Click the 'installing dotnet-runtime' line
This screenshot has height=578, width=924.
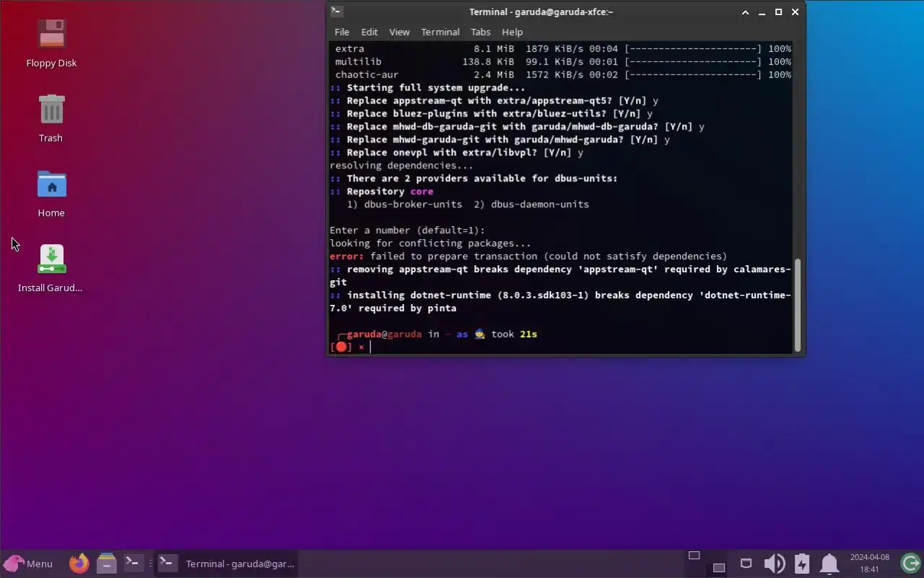coord(560,301)
